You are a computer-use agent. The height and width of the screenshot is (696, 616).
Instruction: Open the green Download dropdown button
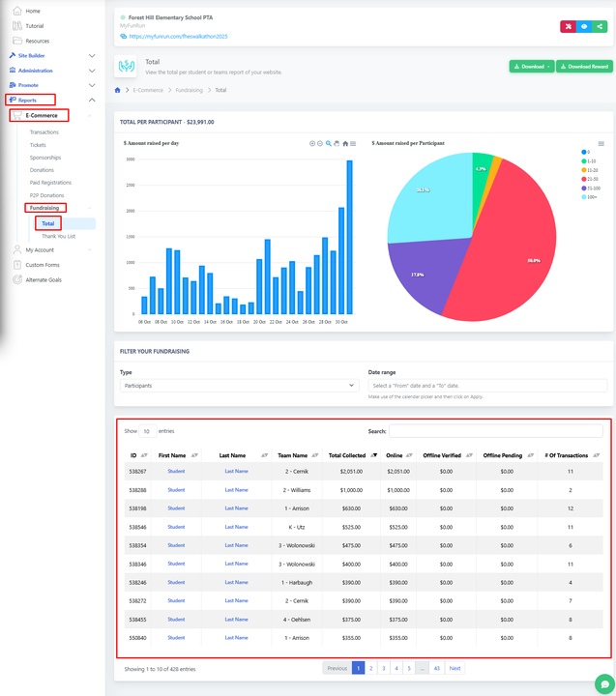(532, 67)
